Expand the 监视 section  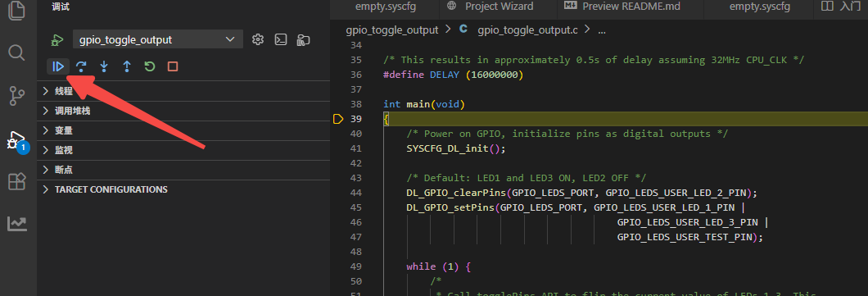pyautogui.click(x=183, y=150)
